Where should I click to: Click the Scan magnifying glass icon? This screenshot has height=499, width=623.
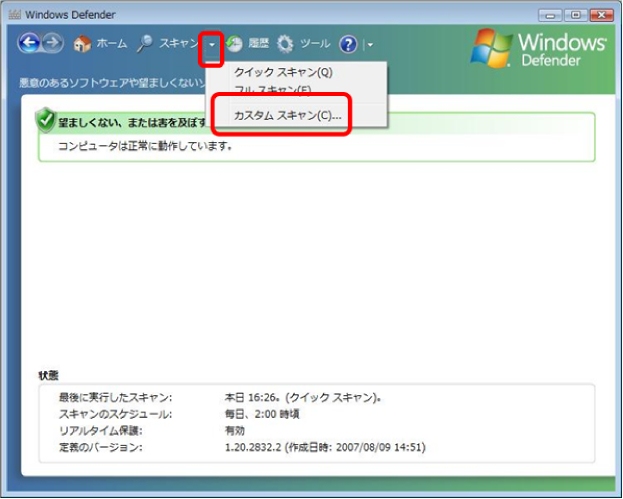point(145,44)
